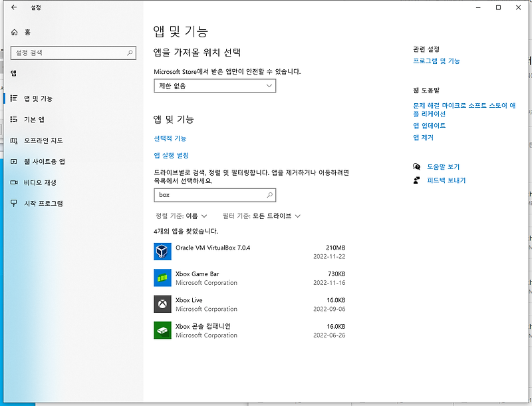Viewport: 532px width, 406px height.
Task: Minimize the Settings window
Action: pyautogui.click(x=478, y=7)
